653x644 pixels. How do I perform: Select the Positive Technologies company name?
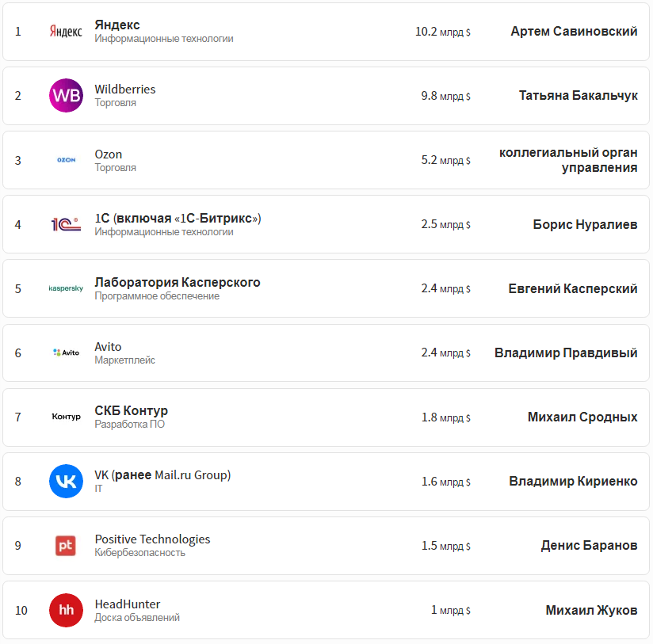[152, 539]
